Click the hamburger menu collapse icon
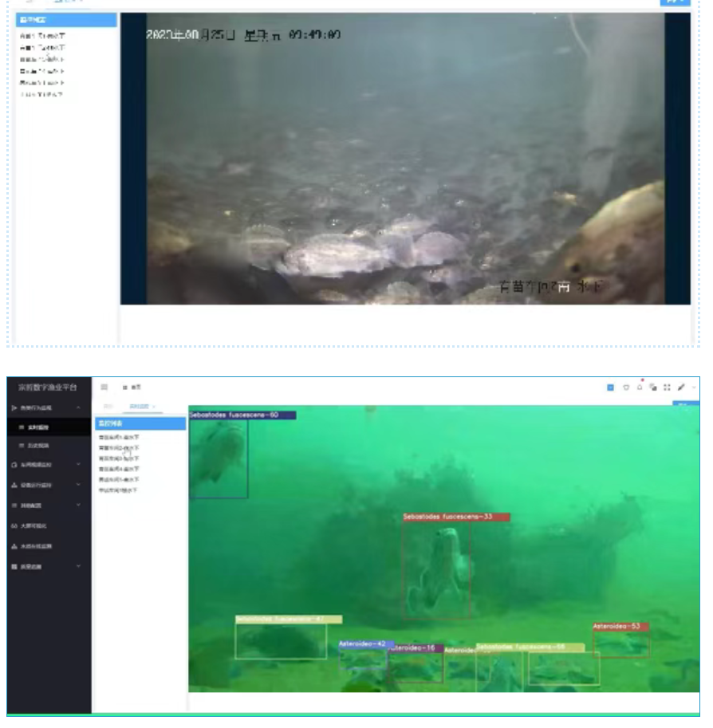 [x=104, y=387]
